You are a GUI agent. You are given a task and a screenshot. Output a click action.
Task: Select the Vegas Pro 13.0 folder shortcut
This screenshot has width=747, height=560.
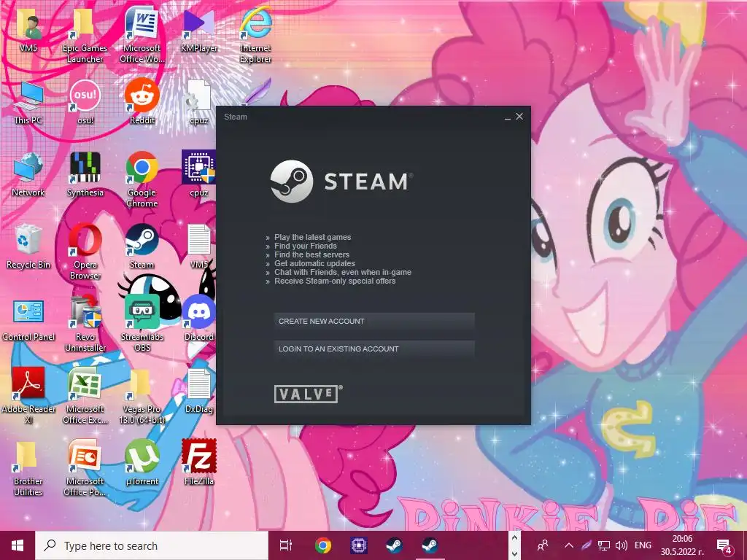142,396
